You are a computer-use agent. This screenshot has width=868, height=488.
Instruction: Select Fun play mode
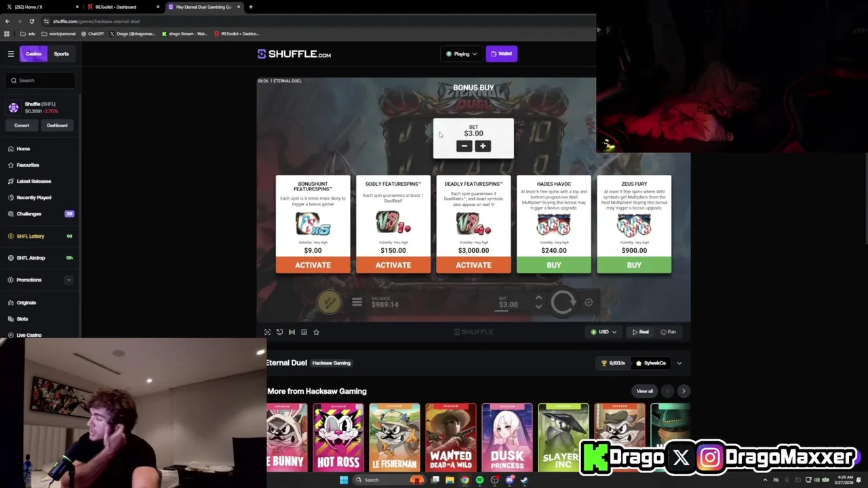(x=668, y=332)
